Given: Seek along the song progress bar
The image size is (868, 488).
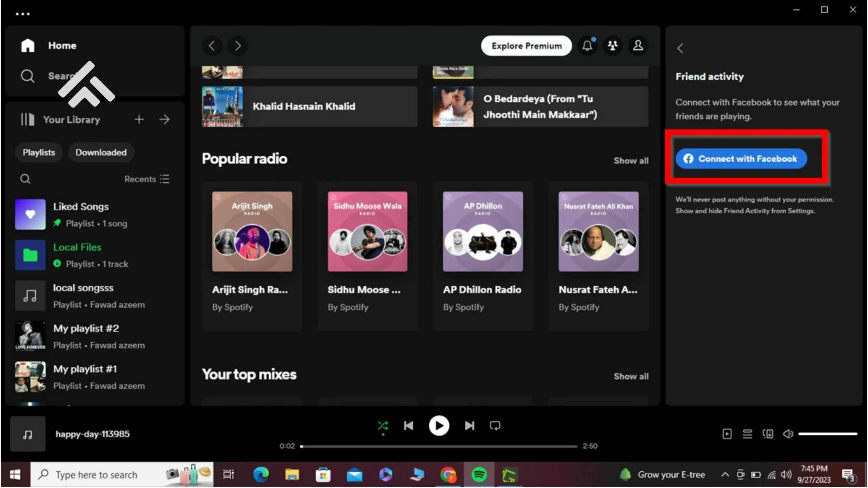Looking at the screenshot, I should click(x=439, y=446).
